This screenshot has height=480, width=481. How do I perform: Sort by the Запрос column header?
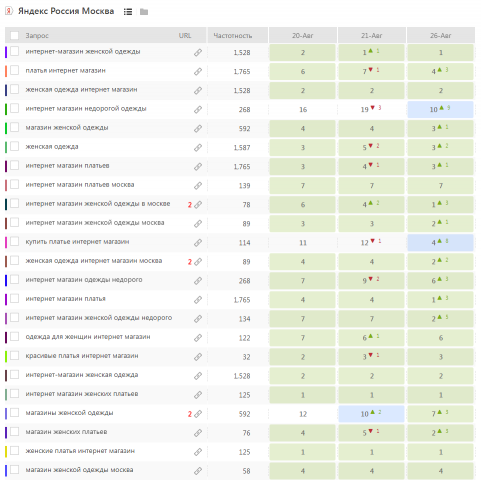pos(37,36)
